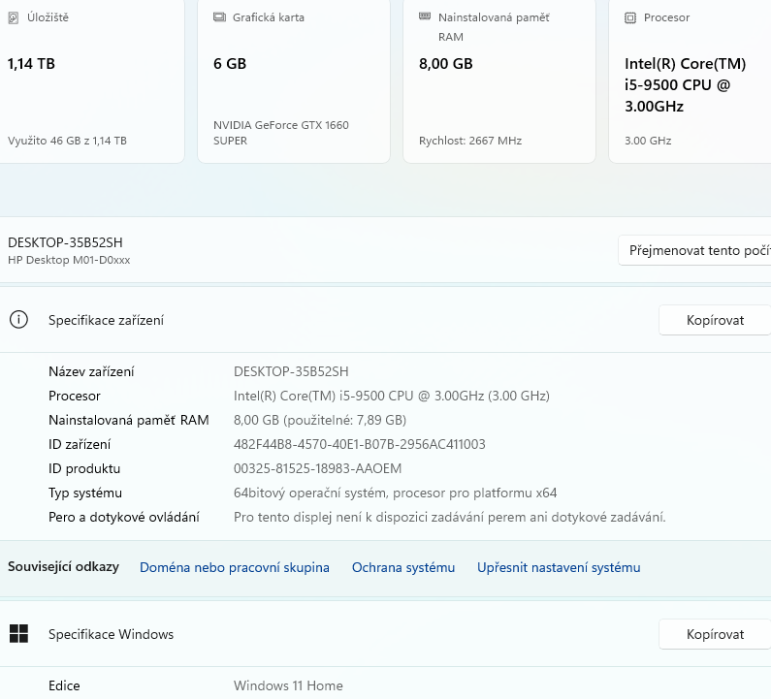Click the info icon next to Specifikace zařízení
The height and width of the screenshot is (700, 771).
(x=18, y=320)
